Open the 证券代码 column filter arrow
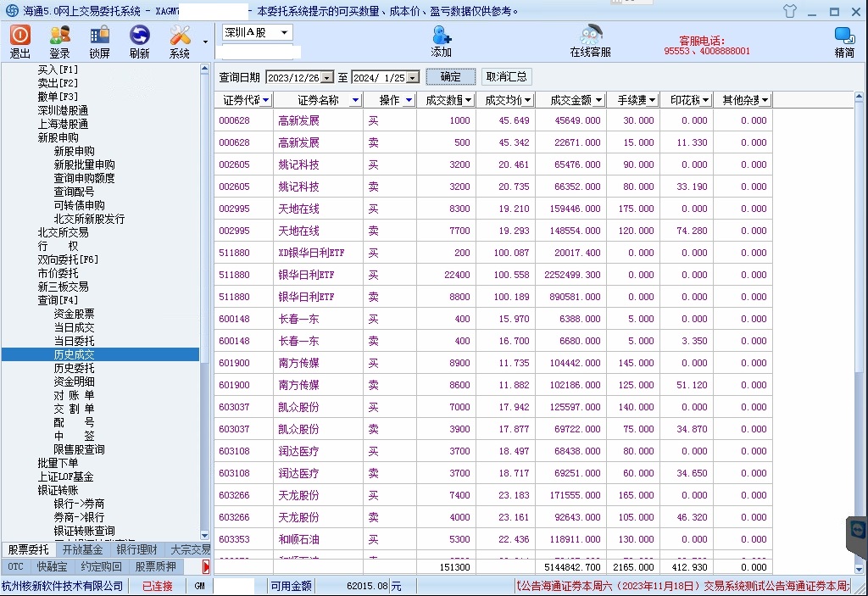 coord(265,100)
